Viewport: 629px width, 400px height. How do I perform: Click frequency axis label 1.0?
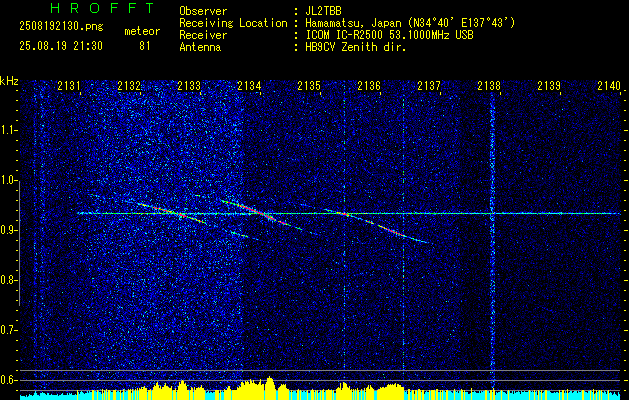coord(9,180)
